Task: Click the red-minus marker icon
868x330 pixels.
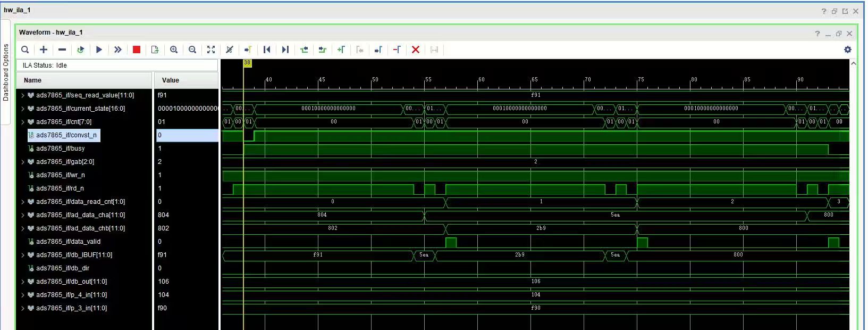Action: (x=397, y=49)
